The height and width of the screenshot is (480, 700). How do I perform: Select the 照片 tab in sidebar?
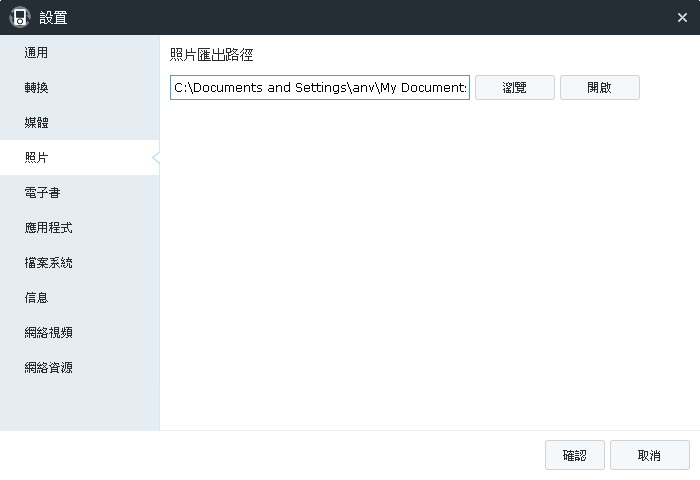coord(36,158)
